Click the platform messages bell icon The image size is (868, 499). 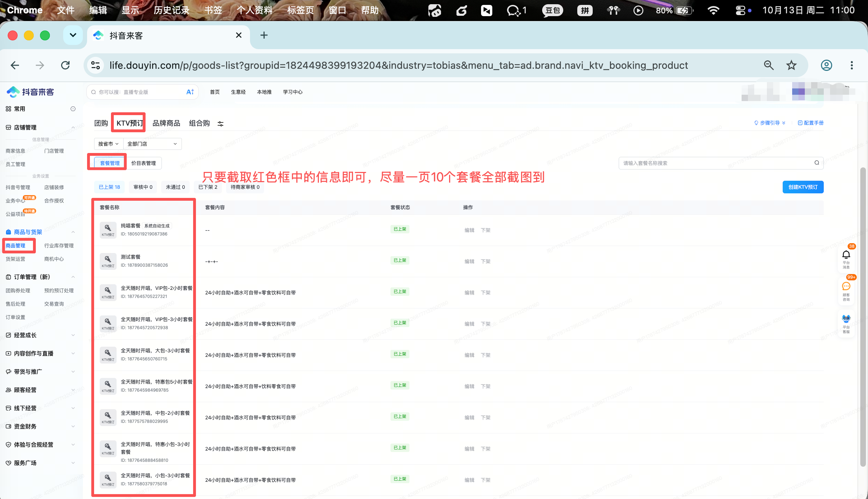tap(846, 254)
